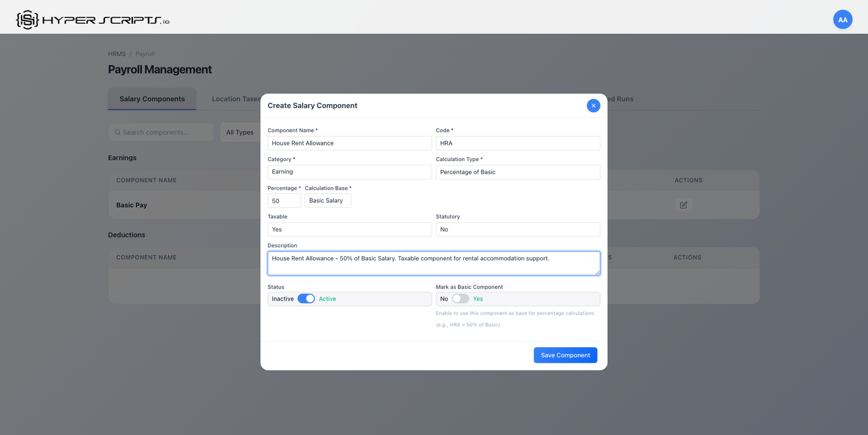Open the AA user avatar menu
The image size is (868, 435).
click(842, 20)
